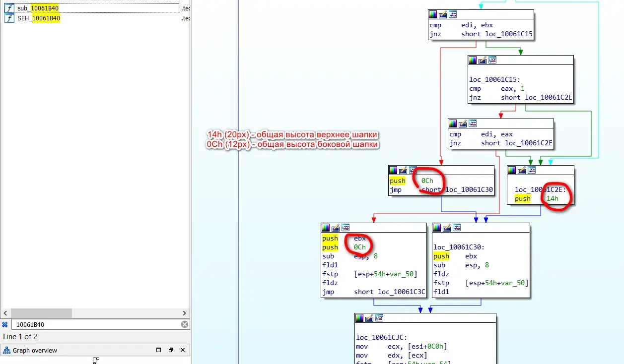
Task: Click group icon on 'cmp edi, ebx' node
Action: (453, 14)
